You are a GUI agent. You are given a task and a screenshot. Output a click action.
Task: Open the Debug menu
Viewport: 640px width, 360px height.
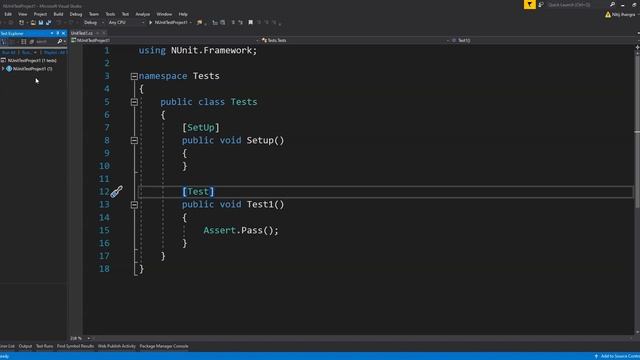[x=76, y=14]
